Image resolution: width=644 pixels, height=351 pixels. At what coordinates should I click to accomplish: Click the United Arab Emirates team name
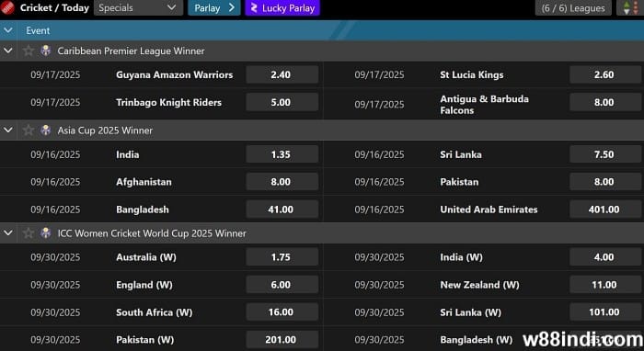tap(489, 209)
